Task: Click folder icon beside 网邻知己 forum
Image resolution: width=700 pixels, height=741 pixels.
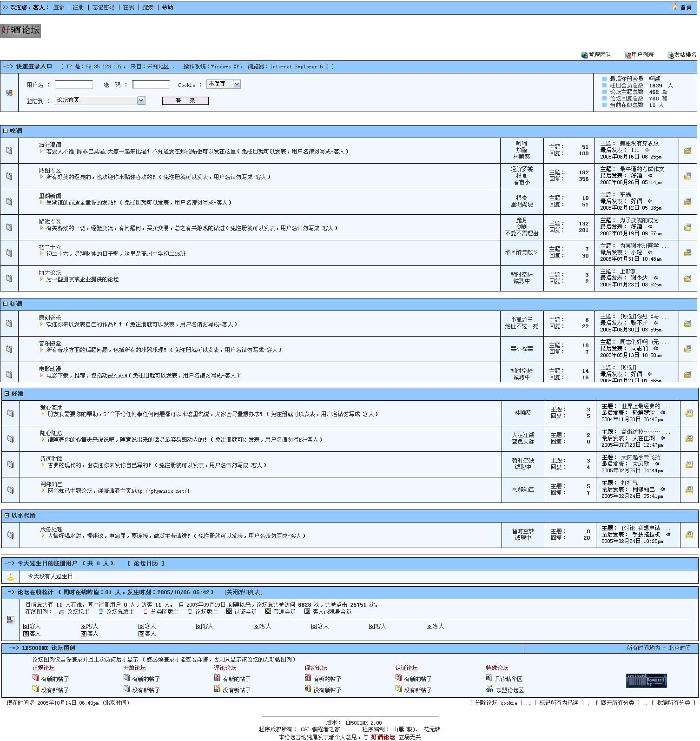Action: click(11, 490)
